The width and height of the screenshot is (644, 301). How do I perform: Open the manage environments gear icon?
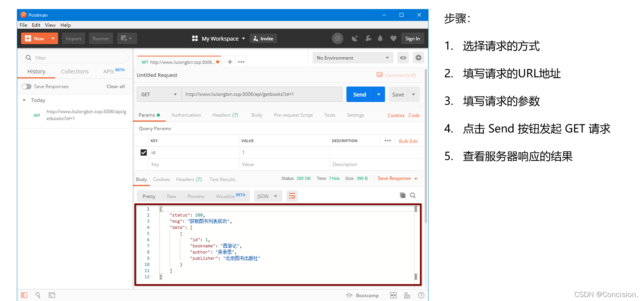tap(418, 58)
